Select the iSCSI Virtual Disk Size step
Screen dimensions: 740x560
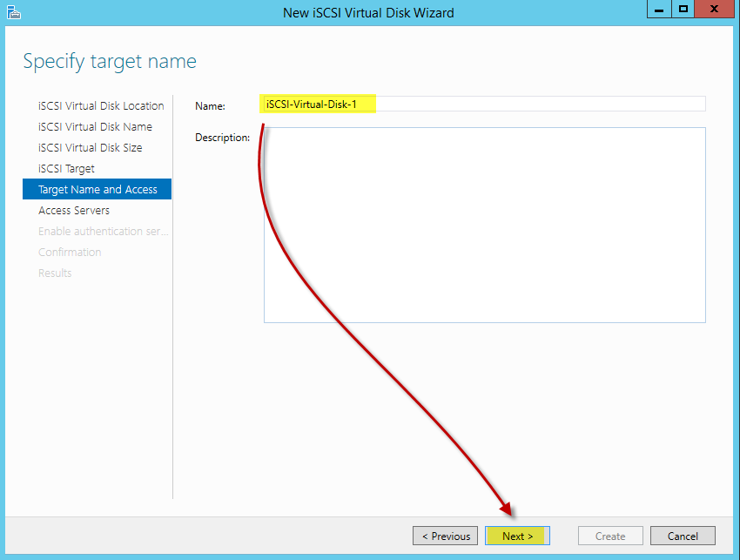(x=91, y=147)
